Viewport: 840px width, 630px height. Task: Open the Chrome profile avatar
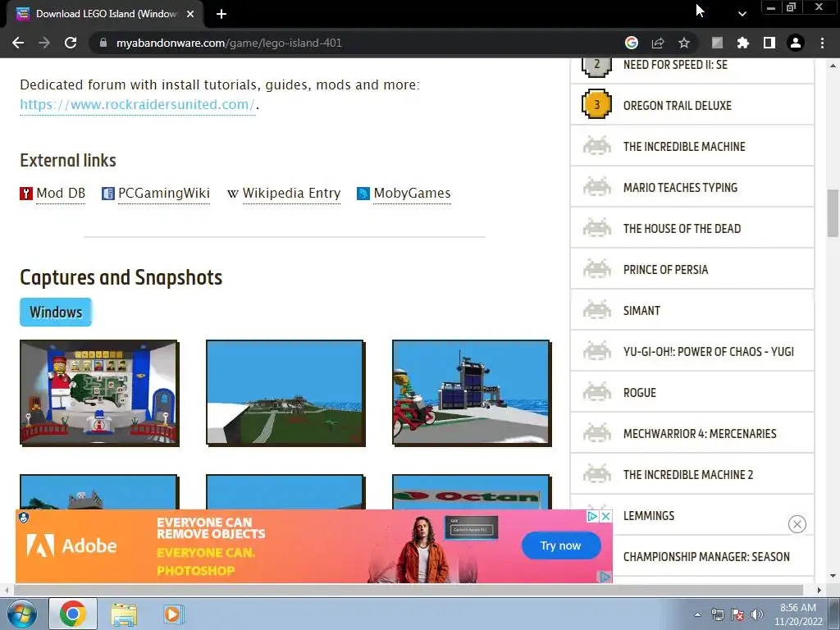click(x=796, y=43)
